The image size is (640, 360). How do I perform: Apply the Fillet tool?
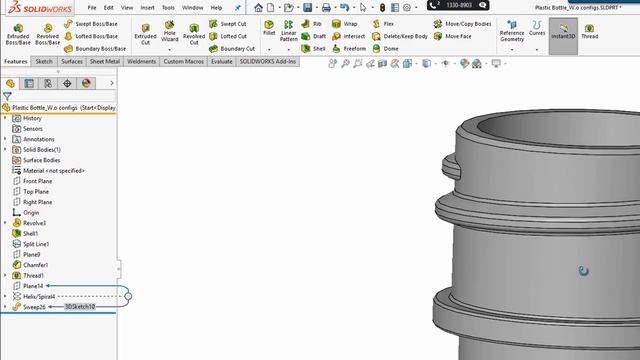pos(269,28)
